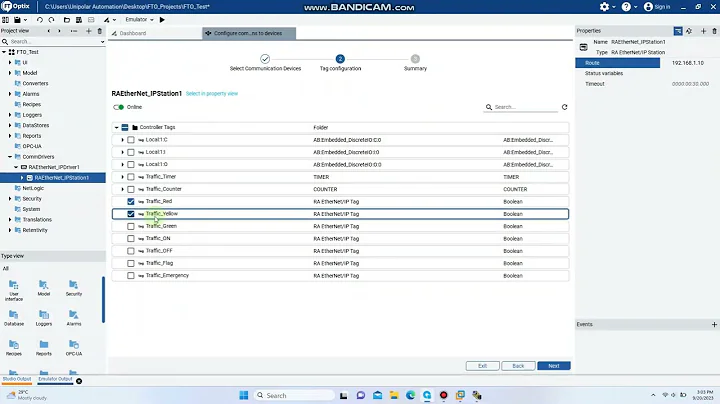Undo the last action

point(39,20)
